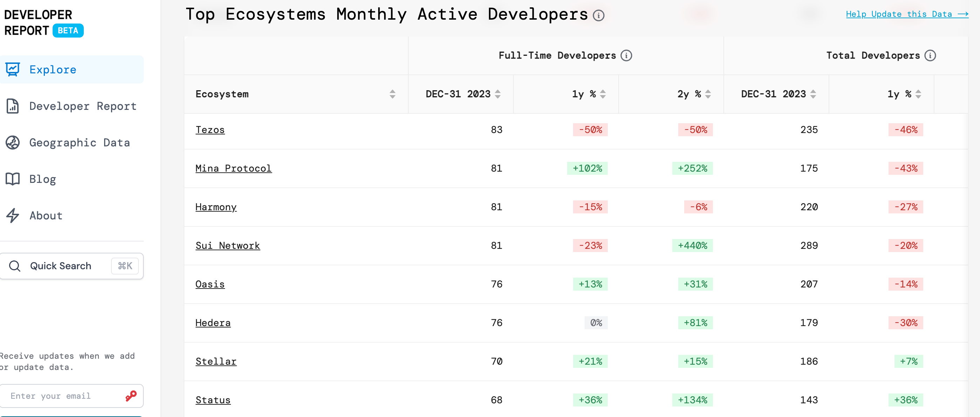980x417 pixels.
Task: Click the Geographic Data globe icon
Action: pyautogui.click(x=13, y=143)
